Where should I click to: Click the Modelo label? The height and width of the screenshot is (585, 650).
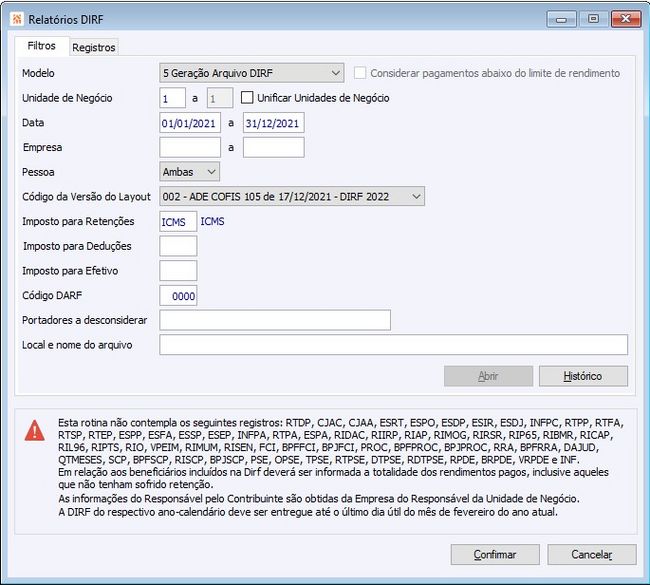coord(38,73)
